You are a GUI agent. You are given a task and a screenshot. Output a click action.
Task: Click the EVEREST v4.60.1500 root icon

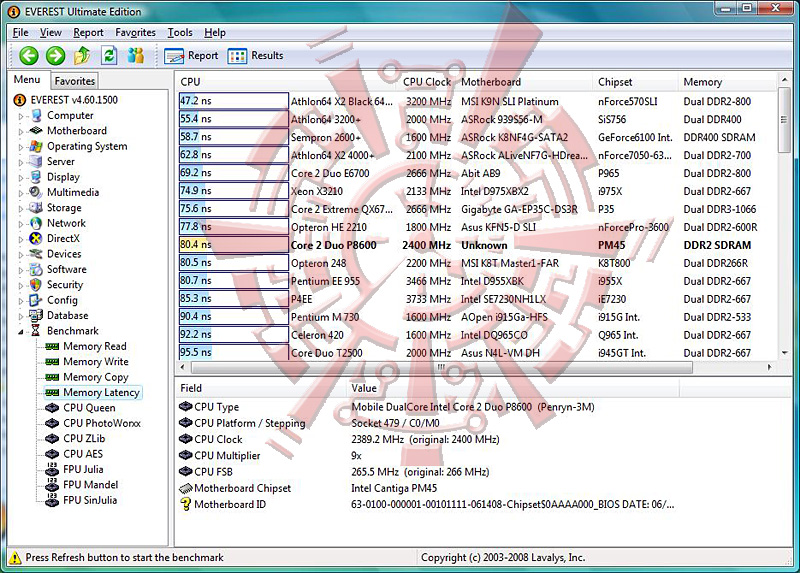tap(19, 100)
